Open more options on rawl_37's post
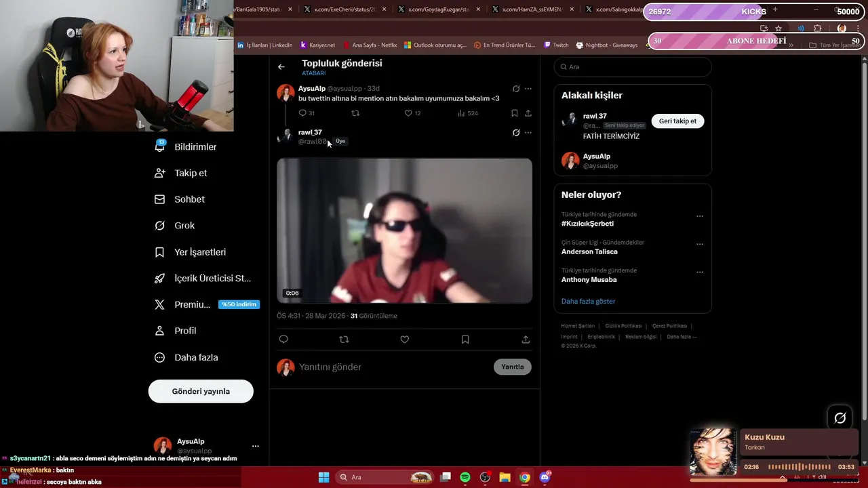This screenshot has width=868, height=488. point(528,133)
